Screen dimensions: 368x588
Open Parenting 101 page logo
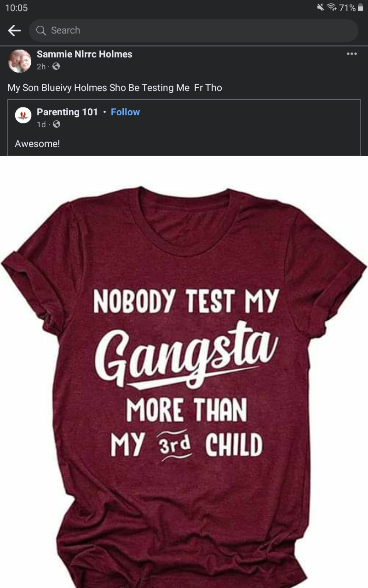point(23,115)
